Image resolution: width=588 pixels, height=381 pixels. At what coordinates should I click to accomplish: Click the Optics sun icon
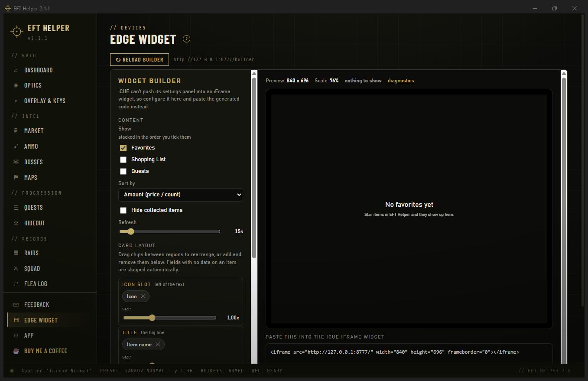(16, 85)
